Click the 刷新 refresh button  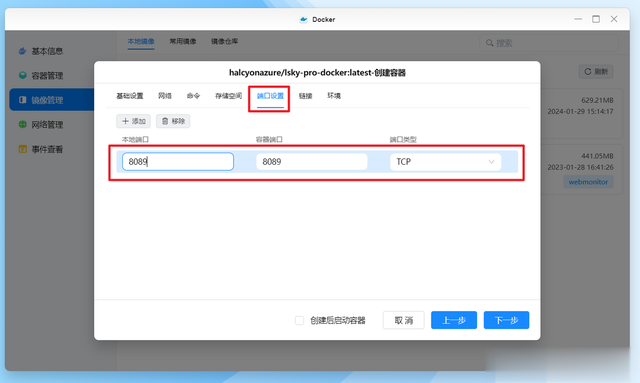click(596, 71)
